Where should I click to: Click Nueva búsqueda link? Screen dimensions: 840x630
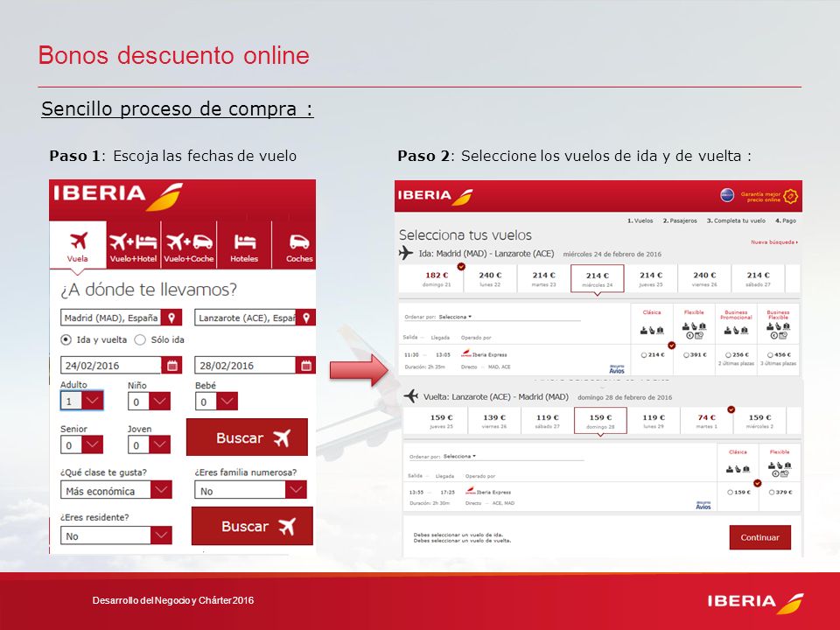(774, 242)
